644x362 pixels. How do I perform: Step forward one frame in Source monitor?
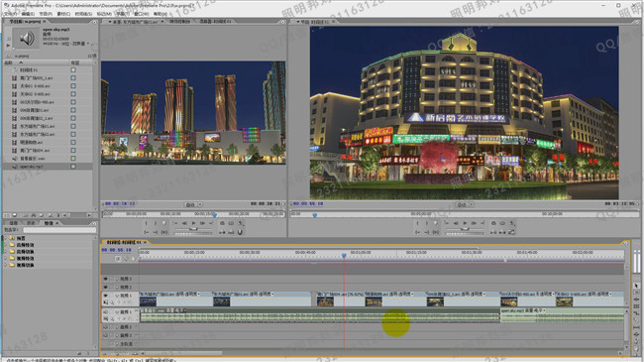202,223
